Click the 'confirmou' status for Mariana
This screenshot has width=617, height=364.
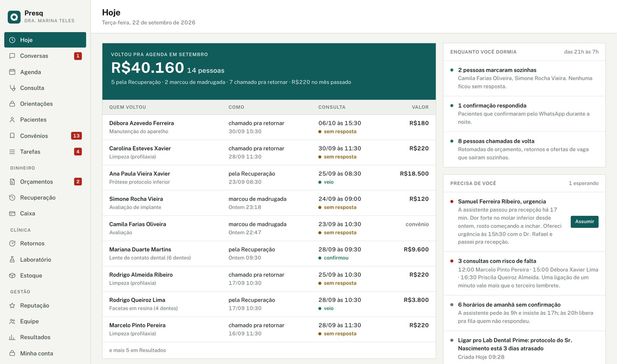point(336,258)
